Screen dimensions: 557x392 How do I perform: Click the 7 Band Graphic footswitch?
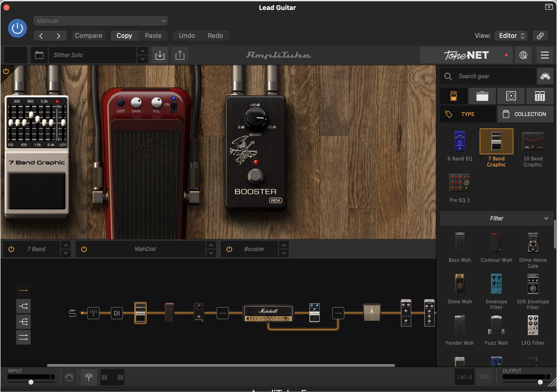[x=37, y=191]
